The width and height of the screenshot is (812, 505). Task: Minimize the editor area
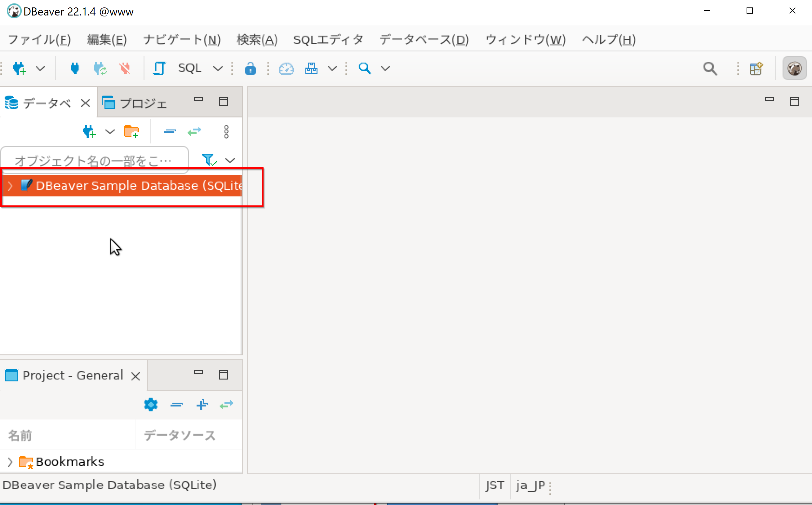(769, 99)
